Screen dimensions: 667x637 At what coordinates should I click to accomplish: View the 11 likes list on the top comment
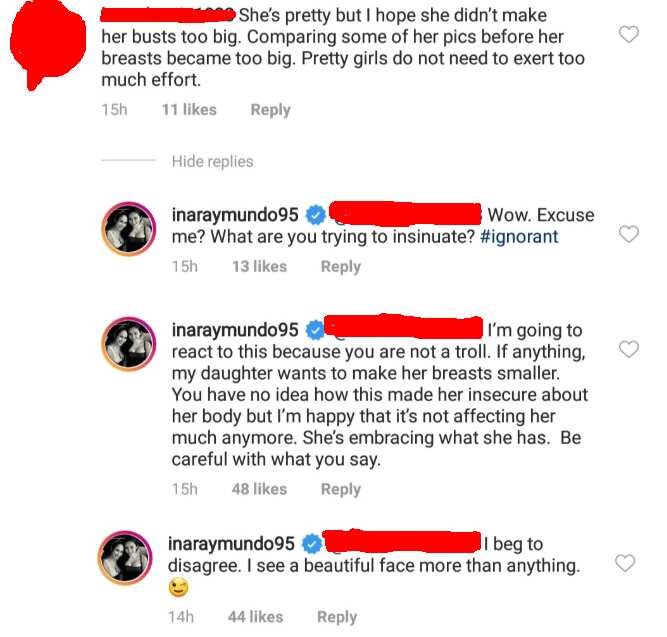tap(189, 110)
